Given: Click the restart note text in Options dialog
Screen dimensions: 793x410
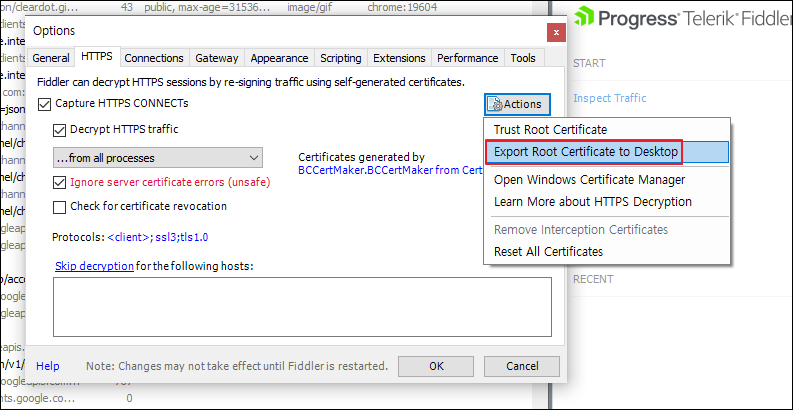Looking at the screenshot, I should [237, 366].
